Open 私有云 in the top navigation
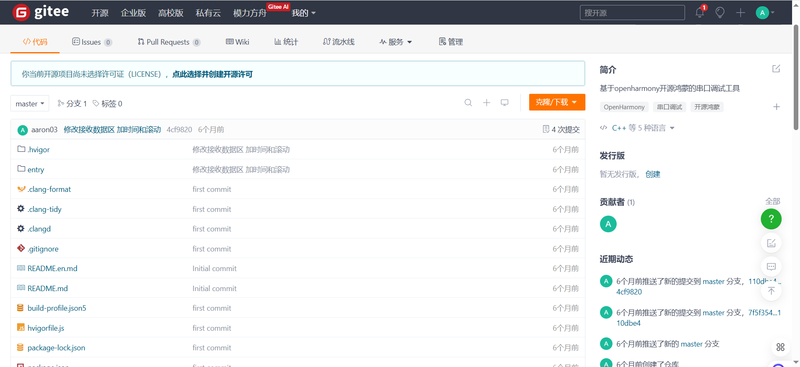 tap(208, 13)
